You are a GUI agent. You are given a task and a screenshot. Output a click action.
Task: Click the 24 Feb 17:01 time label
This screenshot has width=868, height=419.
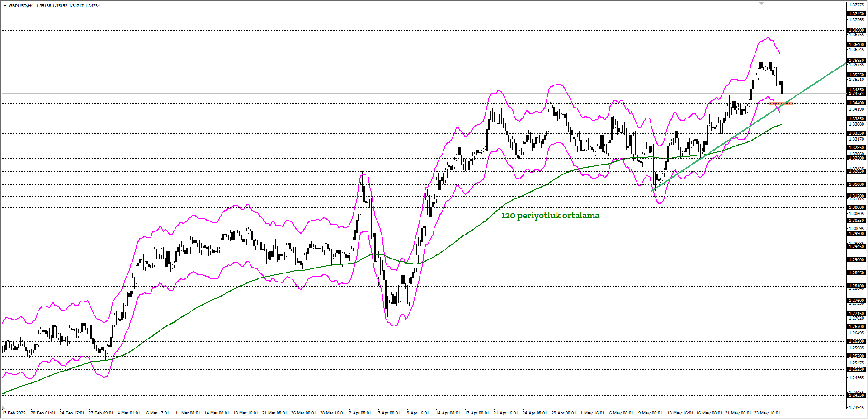click(x=72, y=413)
